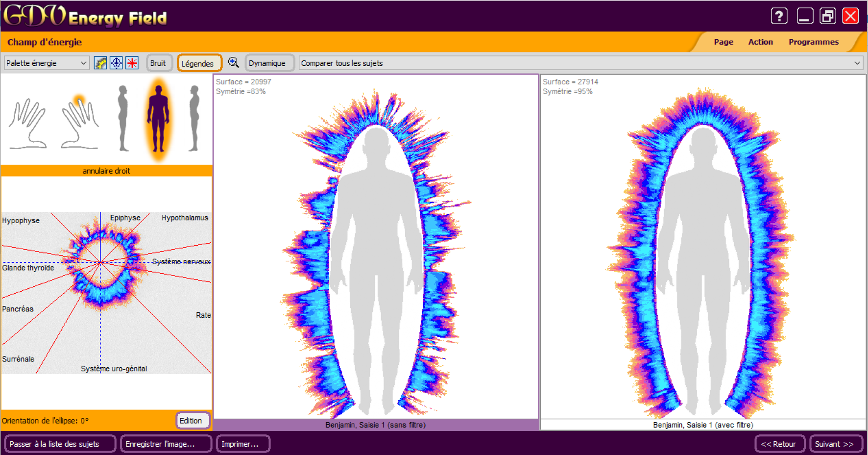Expand the Comparer tous les sujets dropdown
Viewport: 868px width, 455px height.
(580, 63)
